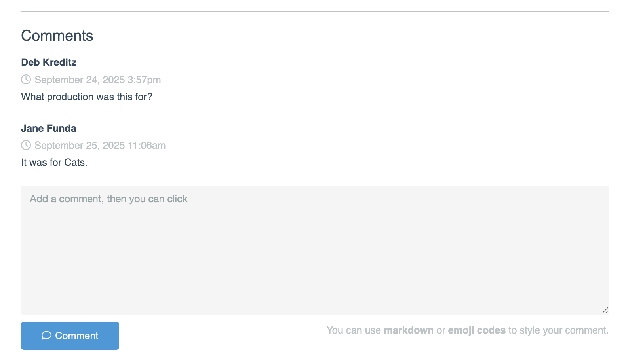
Task: Grab the resize handle of the comment box
Action: click(605, 311)
